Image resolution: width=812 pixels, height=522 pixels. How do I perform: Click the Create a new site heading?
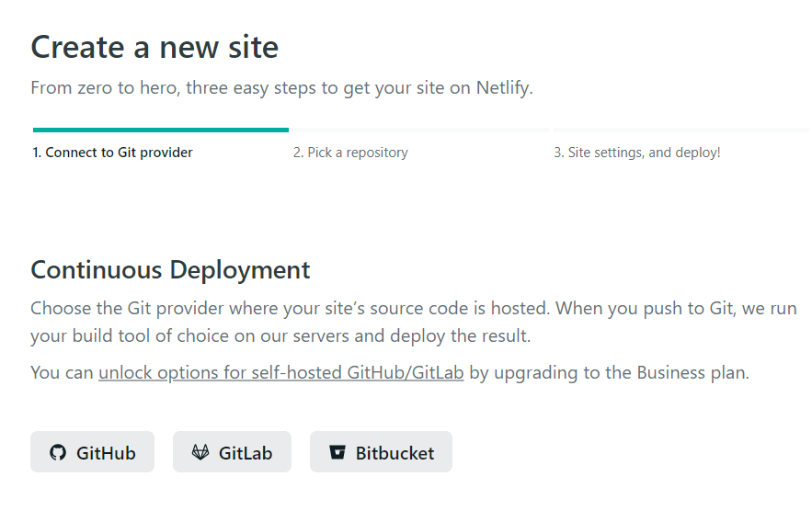tap(154, 47)
